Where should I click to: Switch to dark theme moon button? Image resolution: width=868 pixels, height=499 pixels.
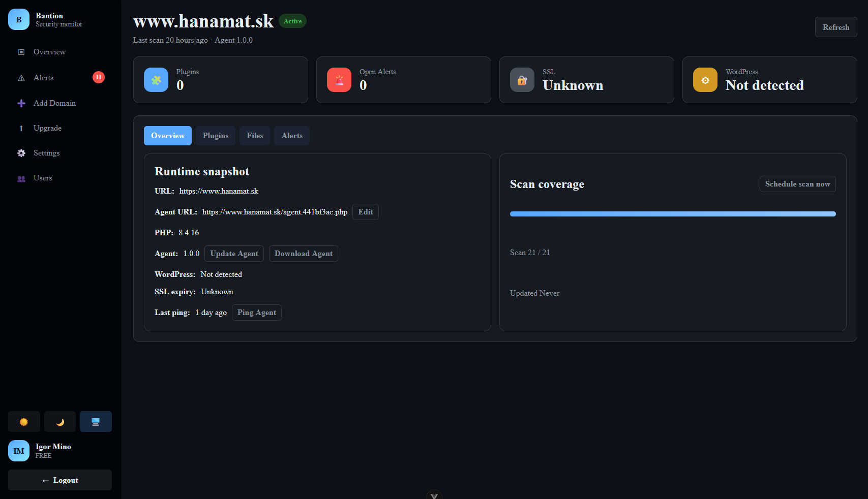[x=60, y=422]
